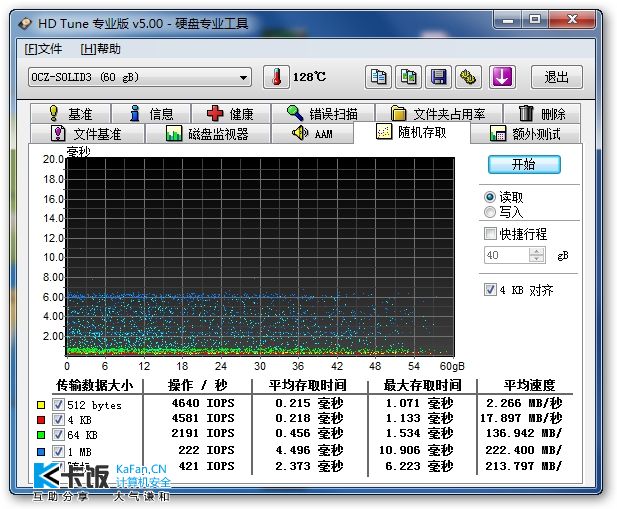The image size is (617, 509).
Task: Click yellow 512 bytes color swatch
Action: (41, 405)
